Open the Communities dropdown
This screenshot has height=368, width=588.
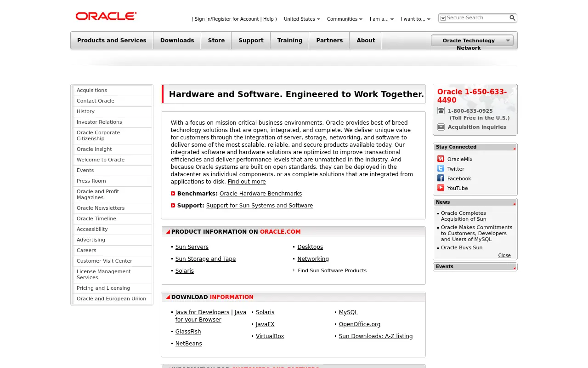coord(345,19)
